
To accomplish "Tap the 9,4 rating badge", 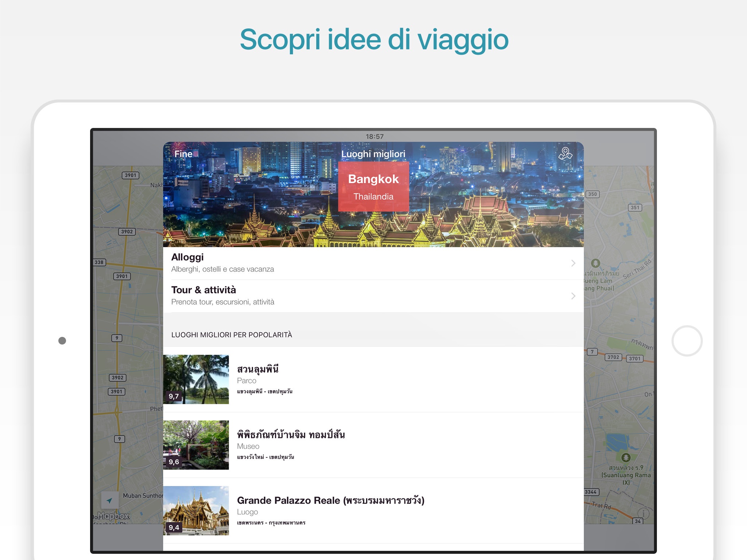I will 174,528.
